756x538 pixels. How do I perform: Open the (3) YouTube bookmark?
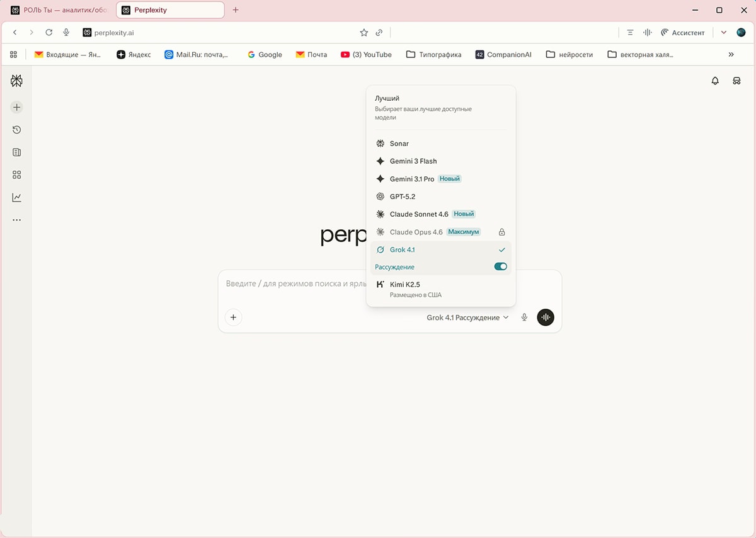(366, 55)
